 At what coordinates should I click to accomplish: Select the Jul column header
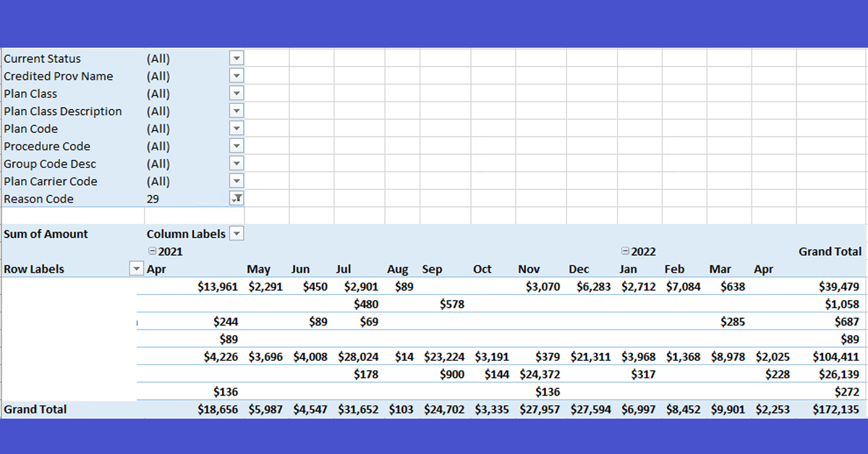(344, 269)
